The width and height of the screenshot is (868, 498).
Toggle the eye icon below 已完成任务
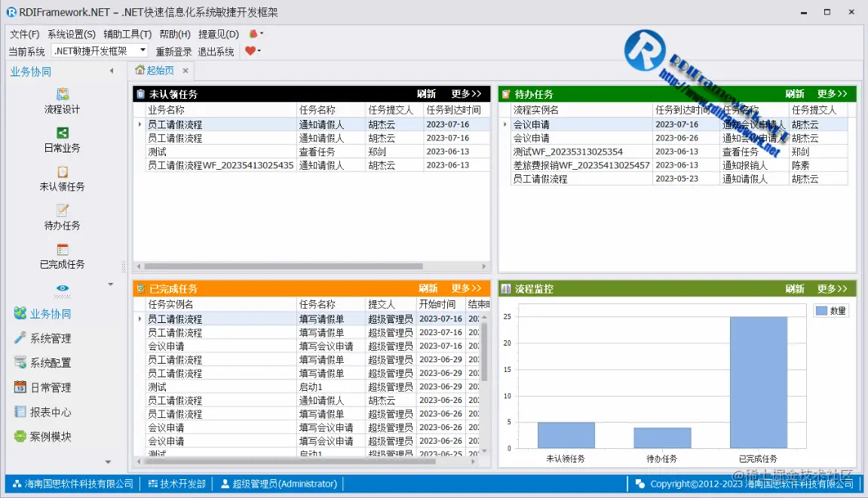pos(63,289)
